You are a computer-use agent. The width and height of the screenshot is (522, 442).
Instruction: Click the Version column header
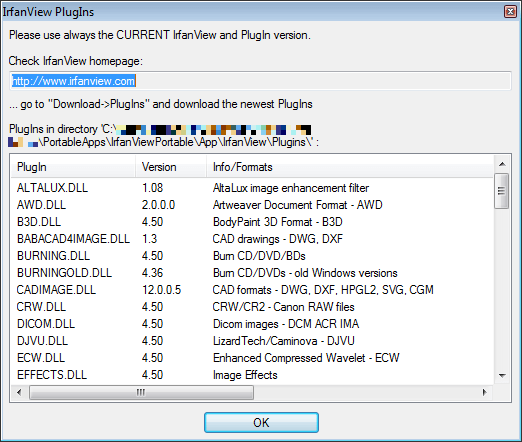(171, 167)
